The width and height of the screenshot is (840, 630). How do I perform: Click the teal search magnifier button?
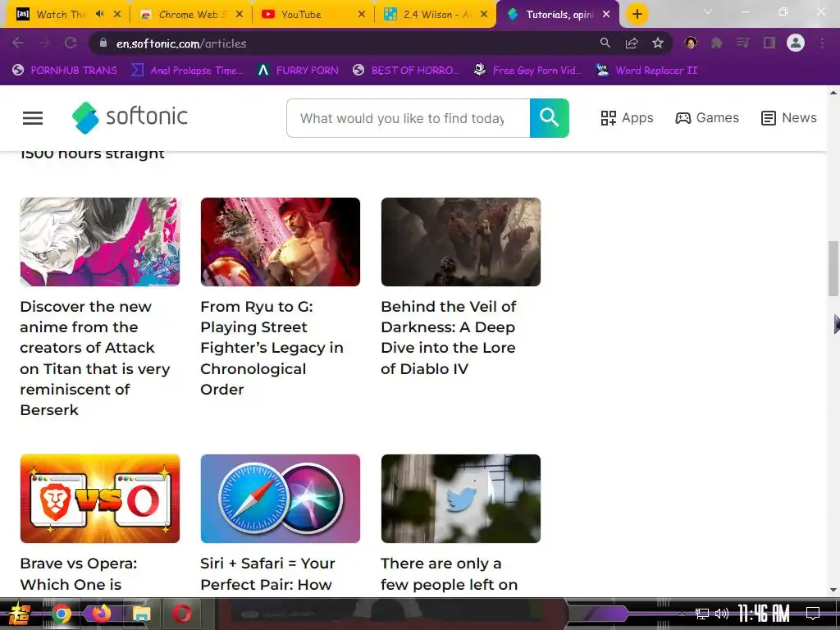tap(549, 118)
